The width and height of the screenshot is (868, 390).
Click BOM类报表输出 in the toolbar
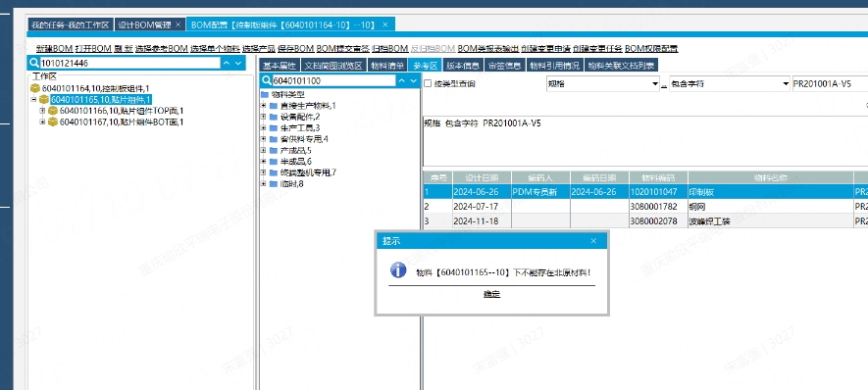(488, 49)
